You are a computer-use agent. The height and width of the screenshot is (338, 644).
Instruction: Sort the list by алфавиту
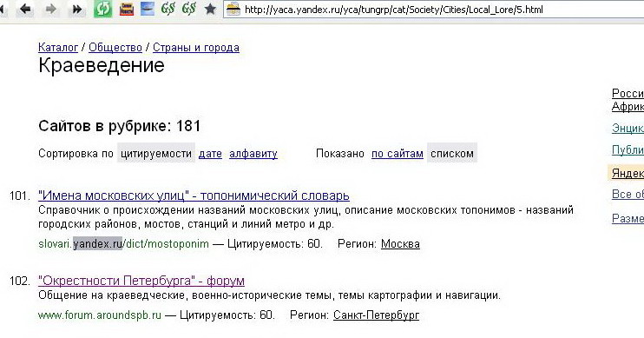253,154
